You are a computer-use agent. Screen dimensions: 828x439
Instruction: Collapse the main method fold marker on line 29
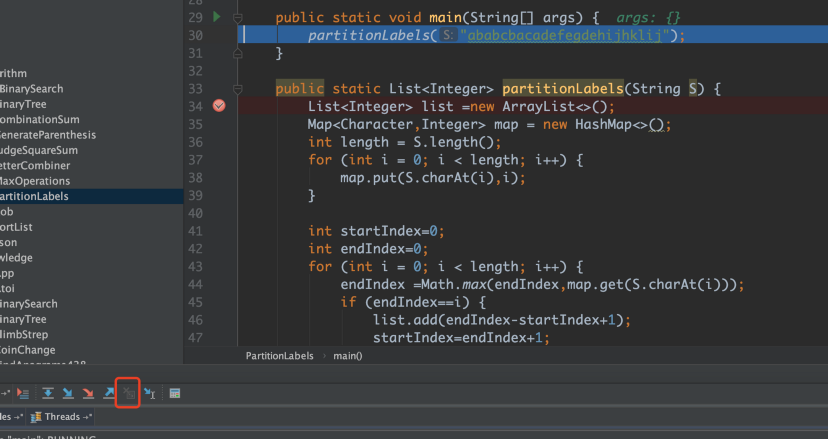[x=238, y=18]
